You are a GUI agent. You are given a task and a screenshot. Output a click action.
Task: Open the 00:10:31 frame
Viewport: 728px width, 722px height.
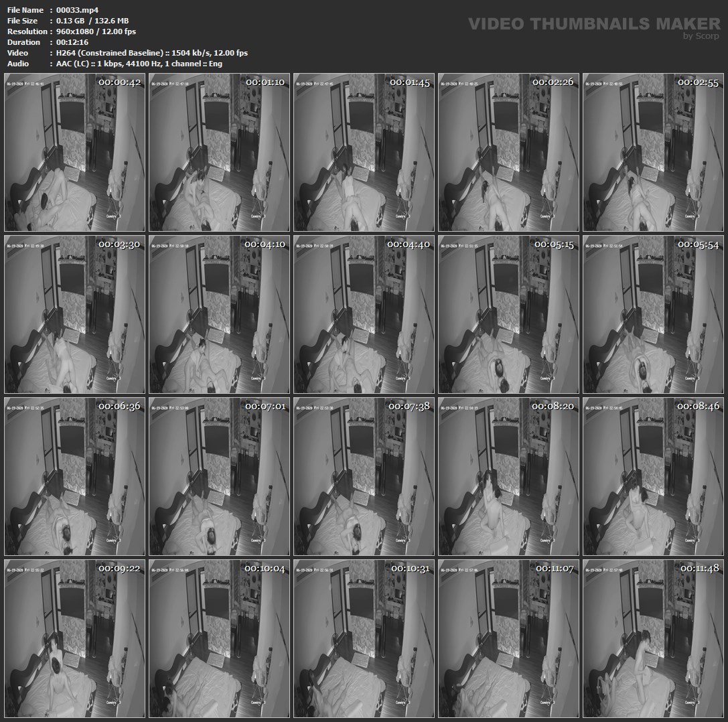(364, 638)
